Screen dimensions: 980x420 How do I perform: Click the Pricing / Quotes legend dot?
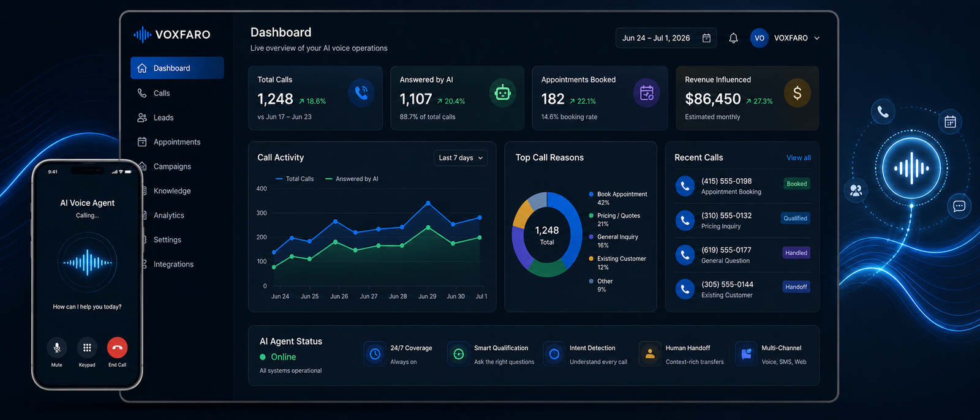(591, 216)
